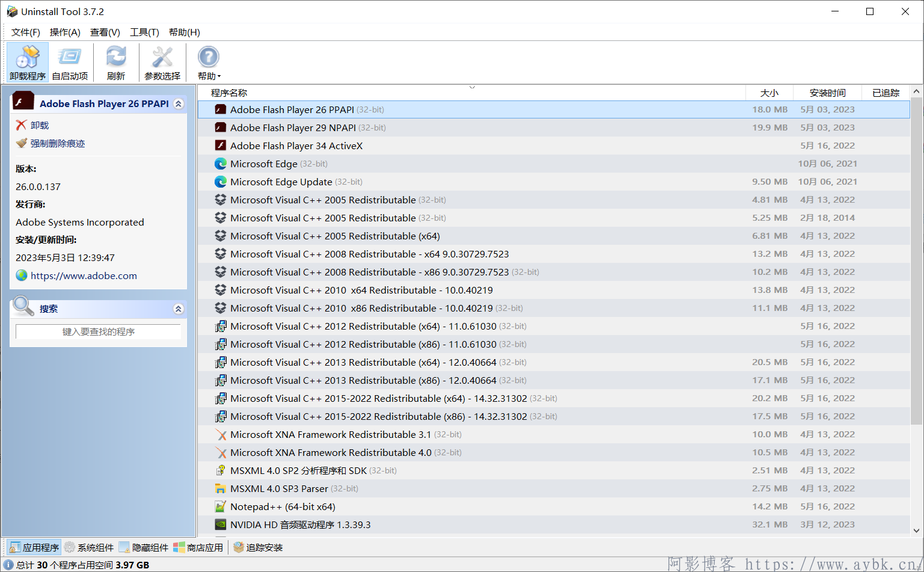This screenshot has width=924, height=572.
Task: Click the 追踪安装 traced install button
Action: [x=258, y=547]
